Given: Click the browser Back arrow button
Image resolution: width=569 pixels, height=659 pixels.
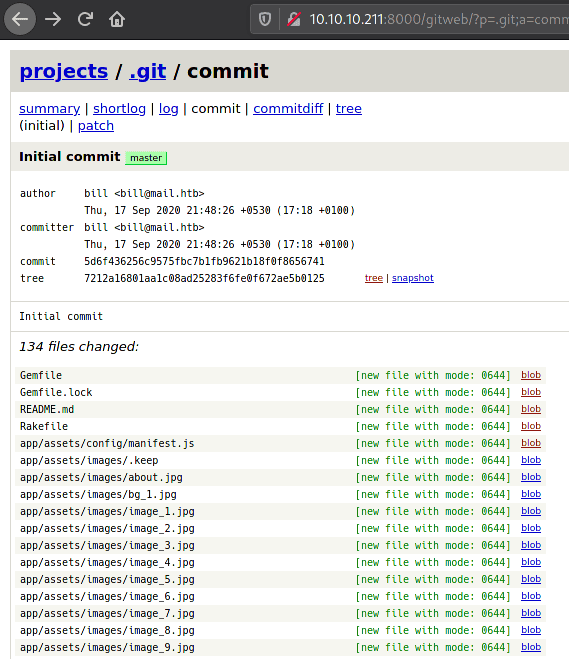Looking at the screenshot, I should (x=20, y=19).
